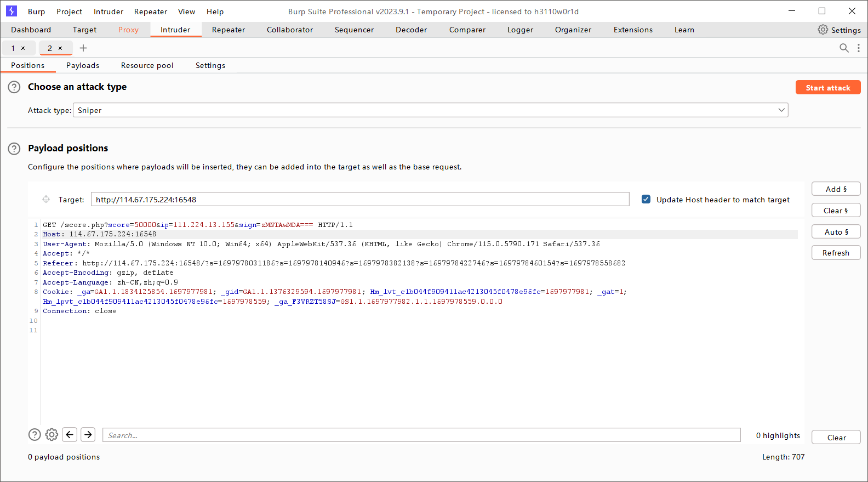Click the Add § button
This screenshot has height=482, width=868.
(836, 189)
